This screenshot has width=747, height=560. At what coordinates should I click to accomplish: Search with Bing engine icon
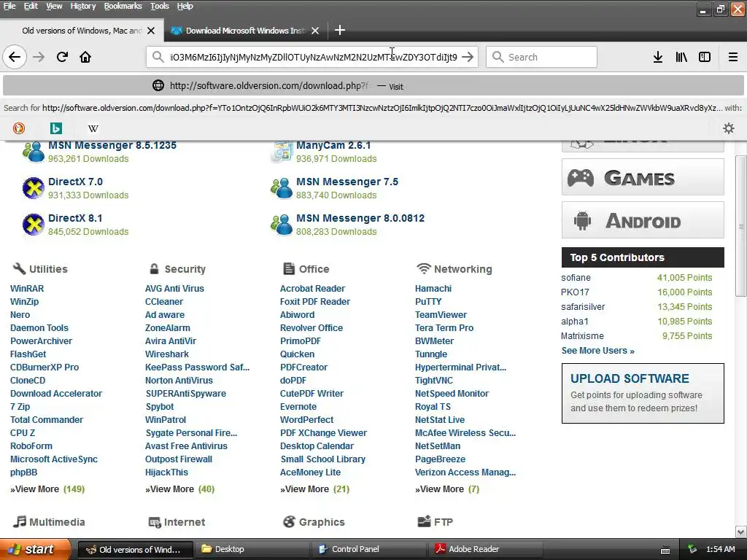56,128
